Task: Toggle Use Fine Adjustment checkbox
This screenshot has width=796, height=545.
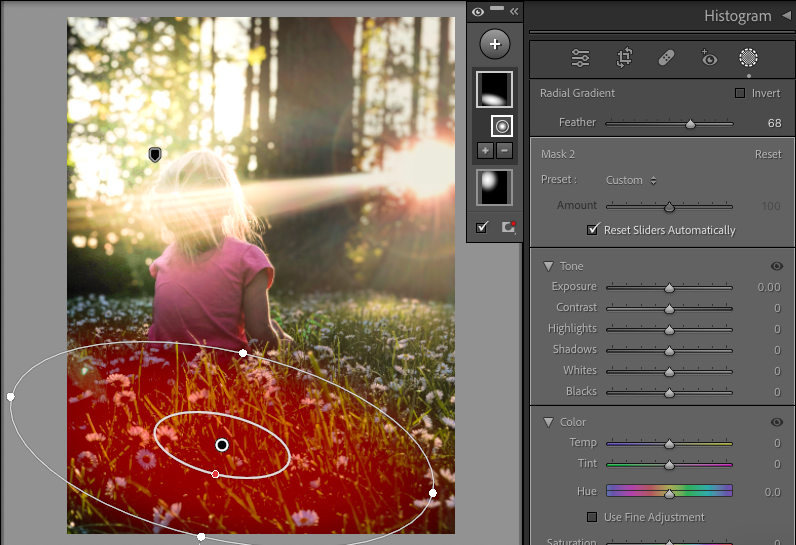Action: click(593, 517)
